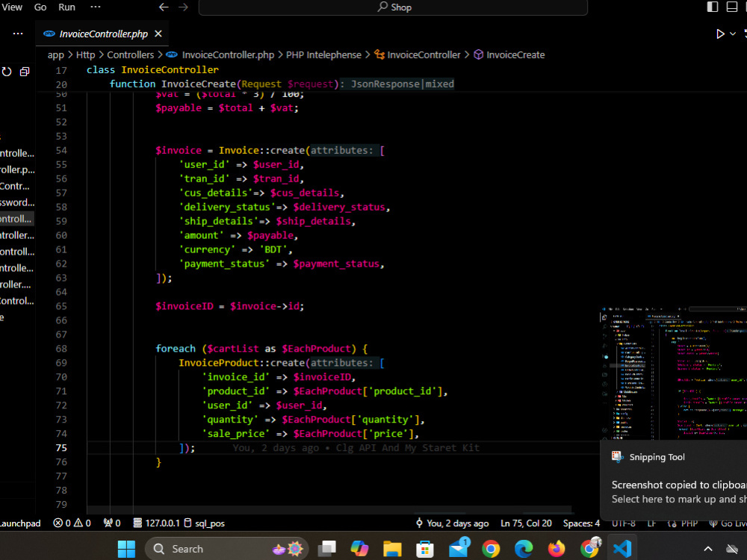
Task: Select the InvoiceController.php editor tab
Action: tap(102, 34)
